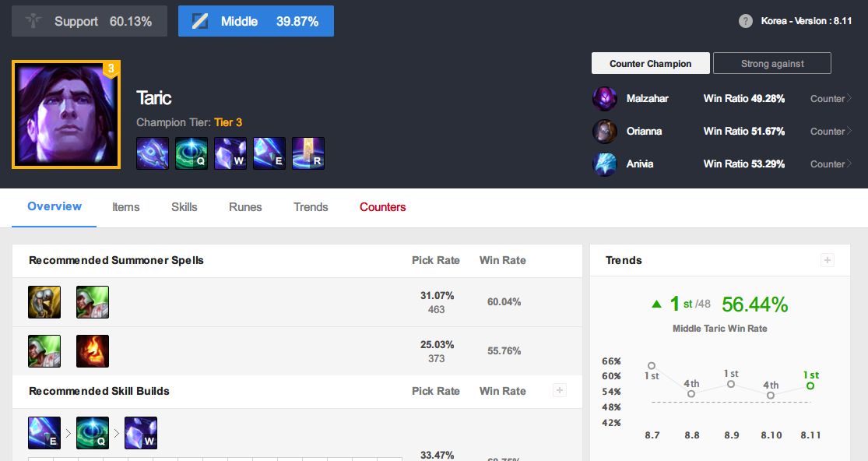Click first spell icon in 31.07% row
The image size is (868, 461).
(x=44, y=302)
